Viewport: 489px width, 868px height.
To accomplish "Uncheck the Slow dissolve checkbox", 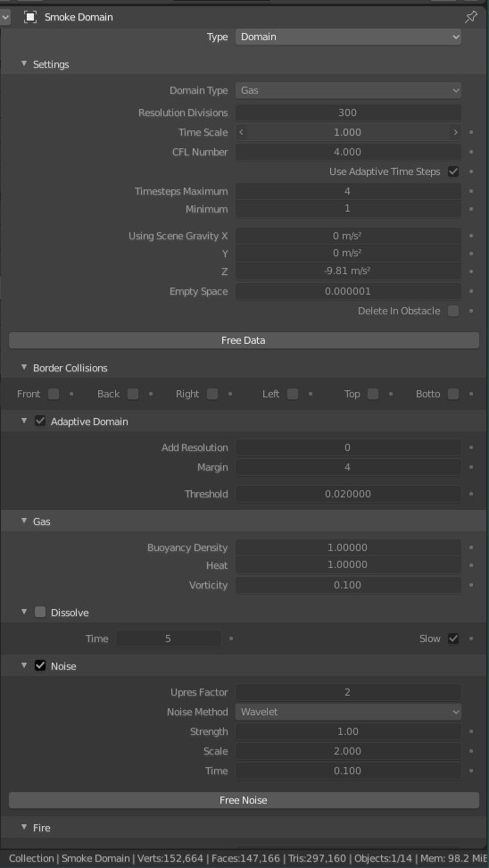I will (453, 638).
